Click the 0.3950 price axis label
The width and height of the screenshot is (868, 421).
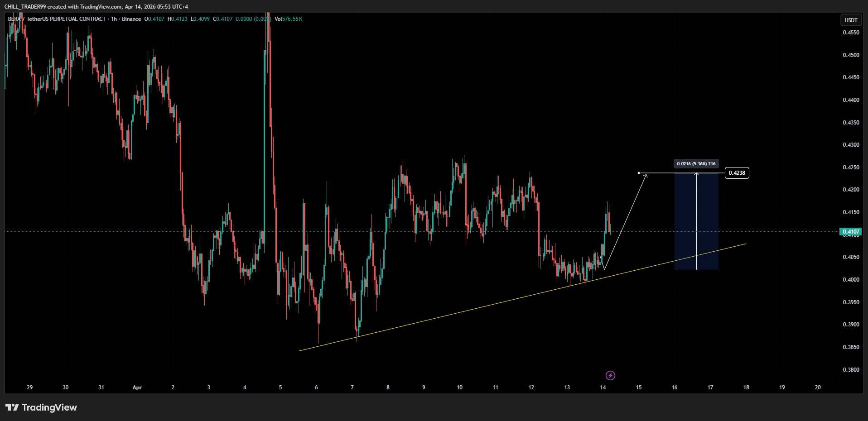click(x=851, y=302)
